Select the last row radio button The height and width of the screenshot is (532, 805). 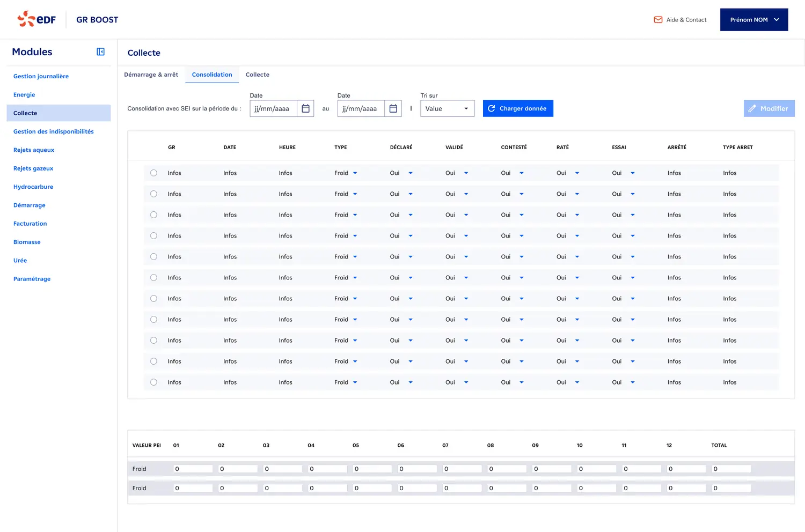coord(153,382)
